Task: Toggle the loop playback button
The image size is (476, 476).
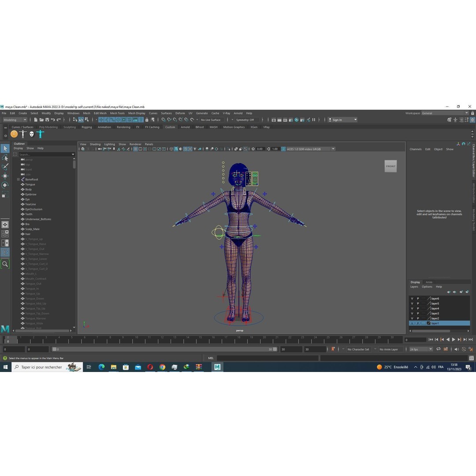Action: click(x=439, y=349)
